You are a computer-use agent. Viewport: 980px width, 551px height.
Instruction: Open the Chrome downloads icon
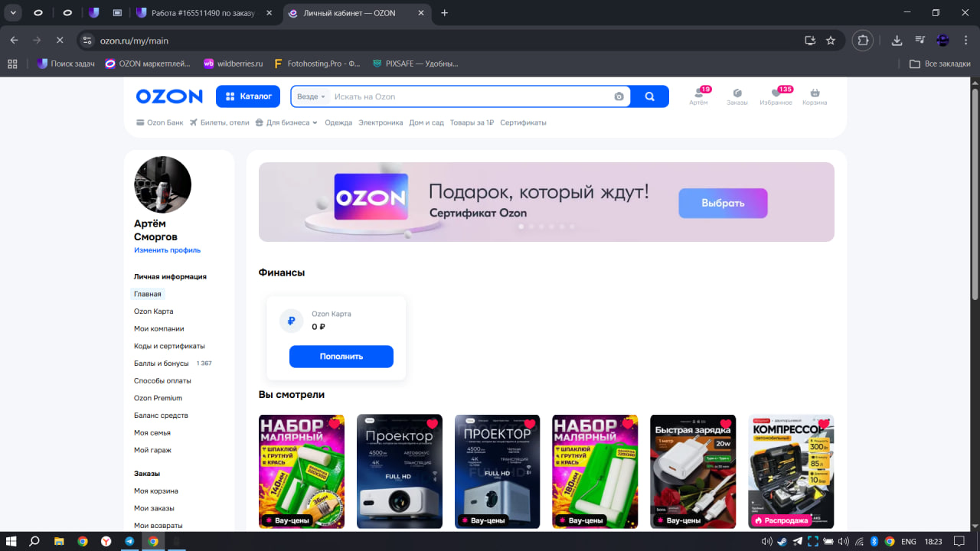click(x=897, y=41)
